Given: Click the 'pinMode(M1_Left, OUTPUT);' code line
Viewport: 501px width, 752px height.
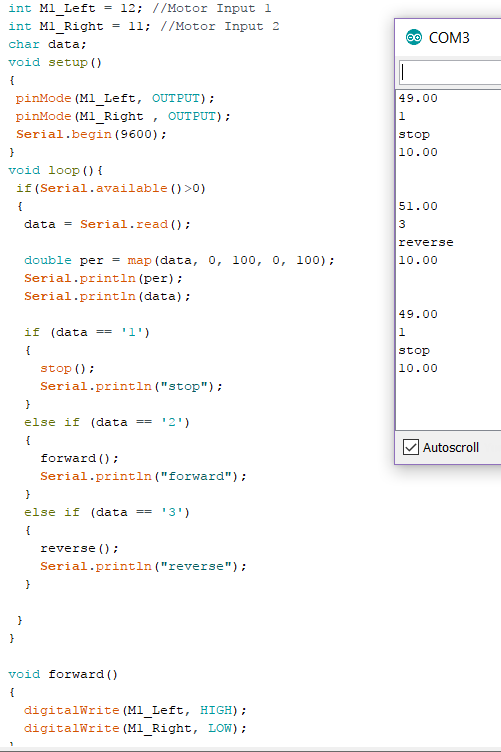Looking at the screenshot, I should click(115, 98).
